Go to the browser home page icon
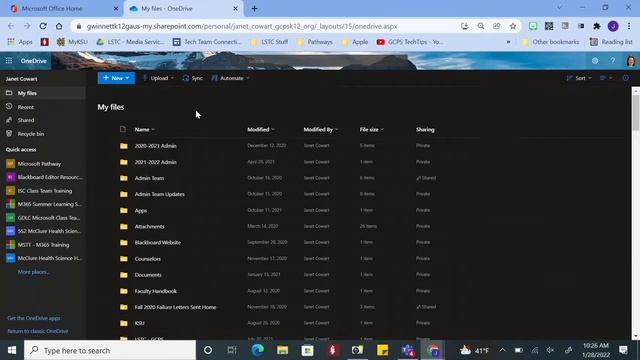 [x=59, y=26]
